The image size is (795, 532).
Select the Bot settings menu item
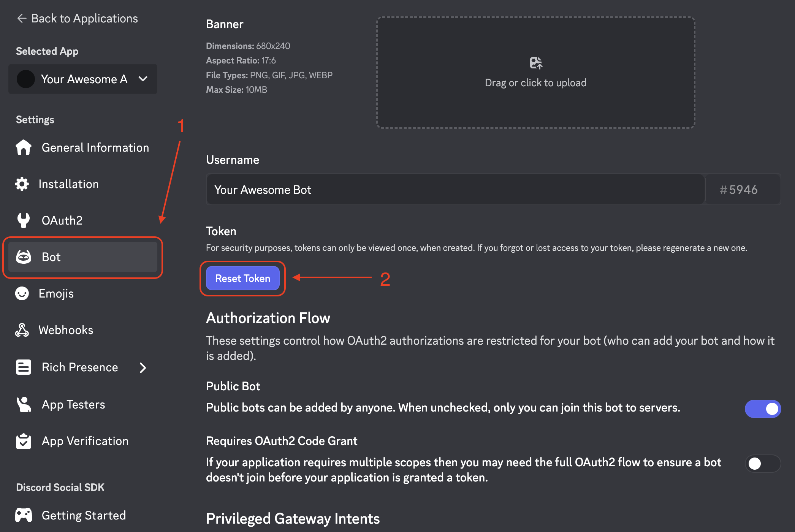coord(83,257)
